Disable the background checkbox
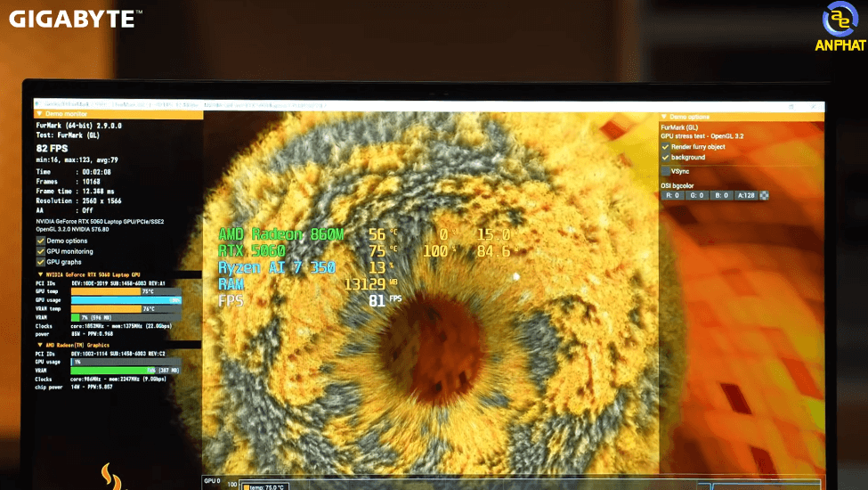 pyautogui.click(x=665, y=157)
